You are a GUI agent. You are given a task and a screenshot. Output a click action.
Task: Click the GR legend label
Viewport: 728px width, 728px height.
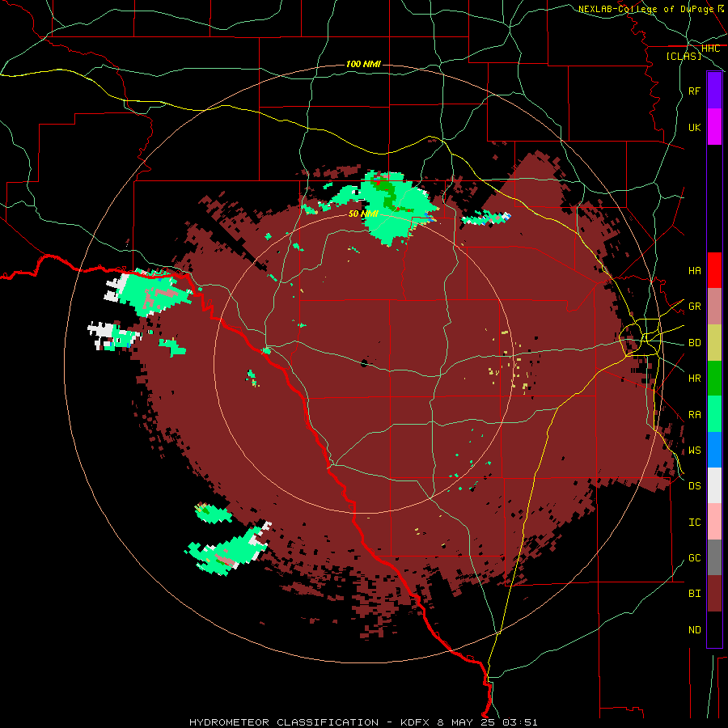pos(694,307)
